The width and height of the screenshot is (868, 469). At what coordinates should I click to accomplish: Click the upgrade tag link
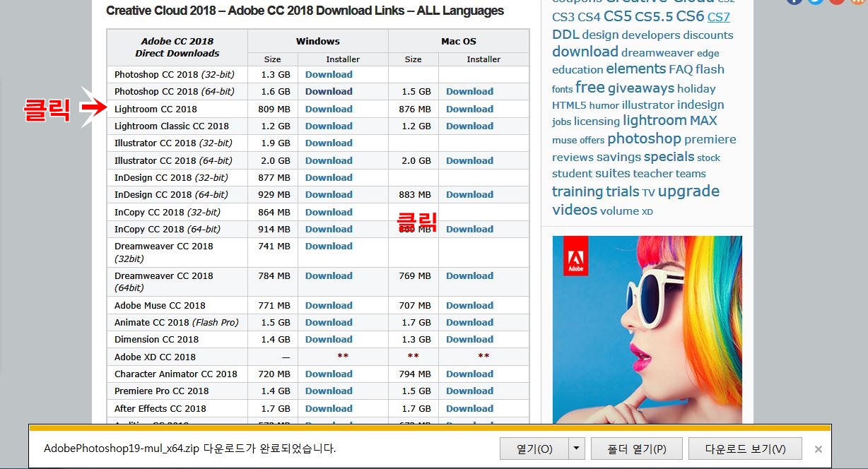pyautogui.click(x=688, y=191)
